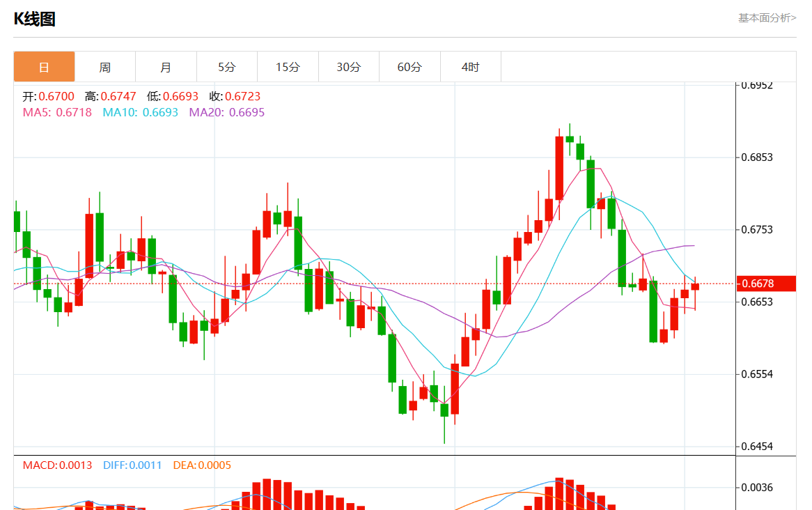Click the MACD: 0.0013 indicator value

tap(58, 465)
